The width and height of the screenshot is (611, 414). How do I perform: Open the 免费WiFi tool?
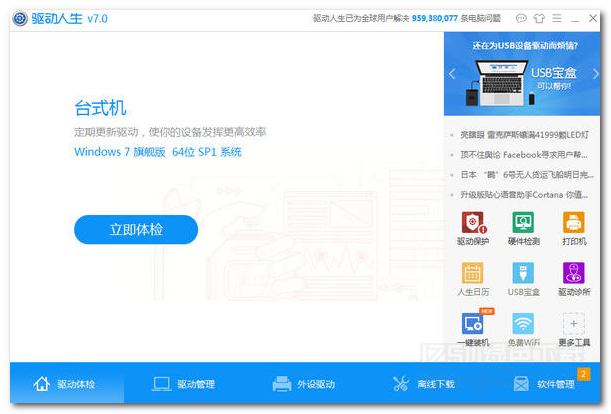tap(523, 330)
